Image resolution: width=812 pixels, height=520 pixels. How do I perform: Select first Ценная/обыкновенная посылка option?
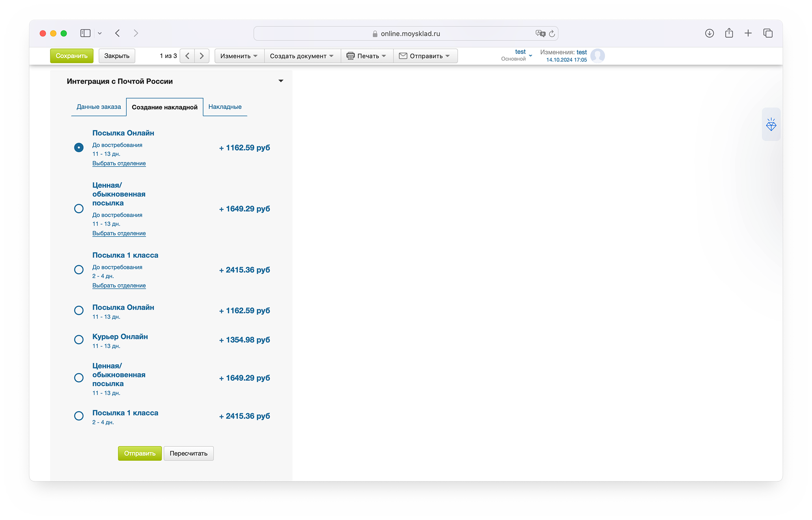pyautogui.click(x=79, y=209)
